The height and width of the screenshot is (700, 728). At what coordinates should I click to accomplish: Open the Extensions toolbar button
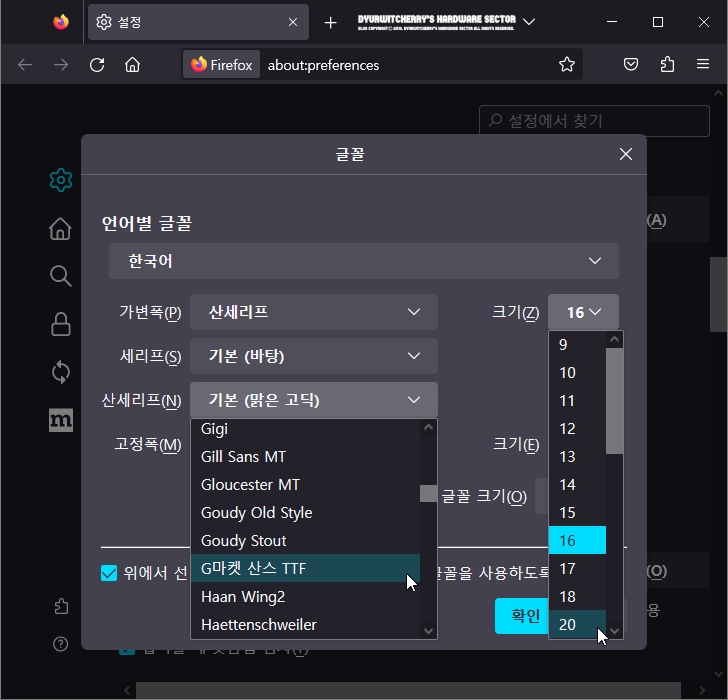tap(667, 65)
